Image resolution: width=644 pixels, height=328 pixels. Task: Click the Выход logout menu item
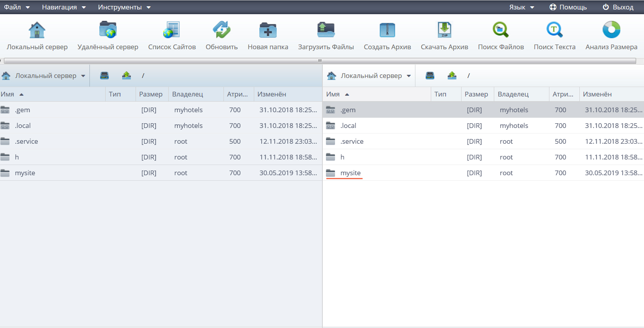click(618, 7)
